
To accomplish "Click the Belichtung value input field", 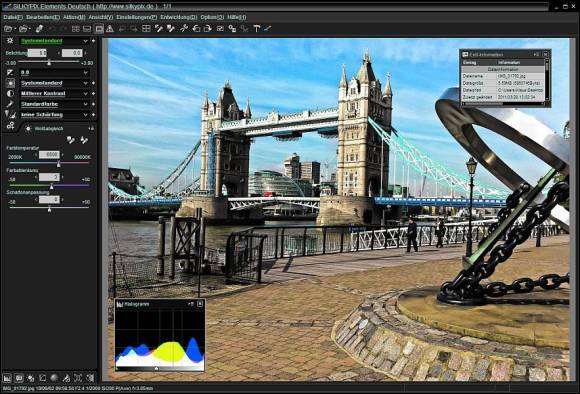I will 37,53.
